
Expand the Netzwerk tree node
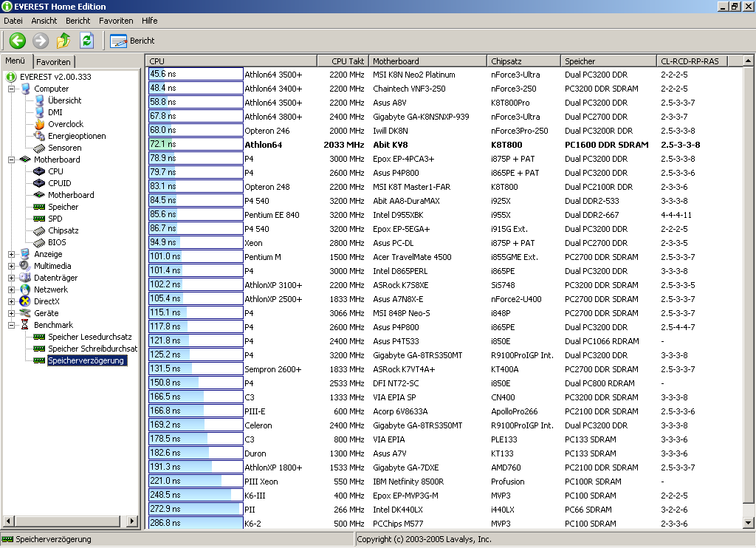coord(12,290)
